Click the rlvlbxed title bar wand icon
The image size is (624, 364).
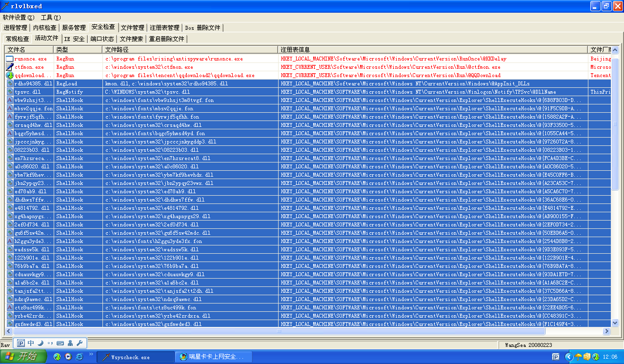pos(5,6)
